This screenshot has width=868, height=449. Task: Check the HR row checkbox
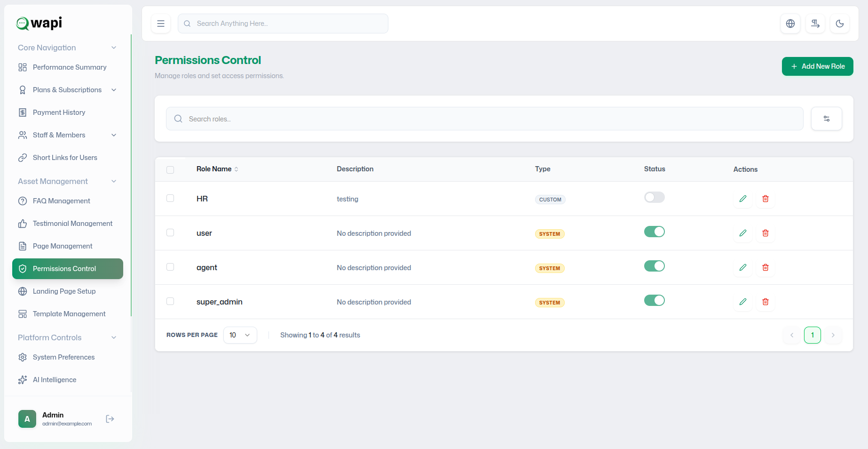[x=170, y=198]
